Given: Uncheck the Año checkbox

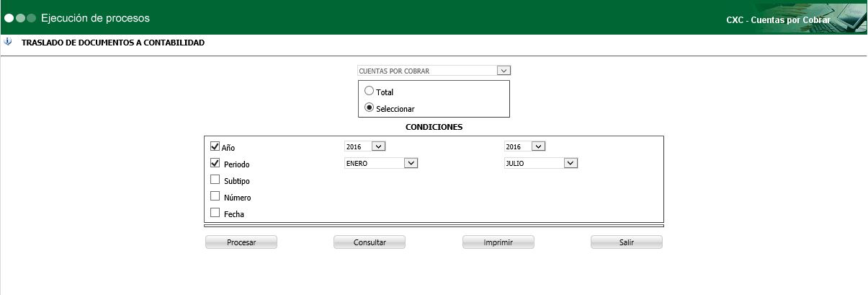Looking at the screenshot, I should point(215,146).
